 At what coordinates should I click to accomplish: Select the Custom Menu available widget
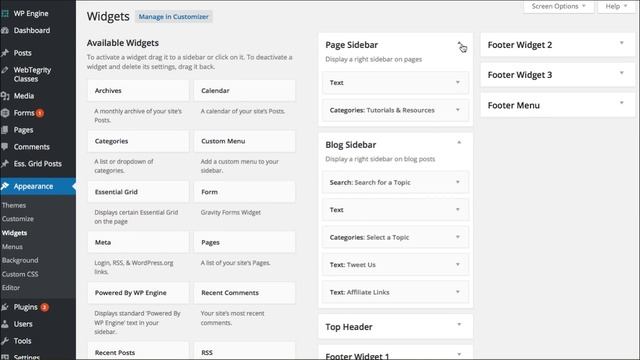(244, 141)
